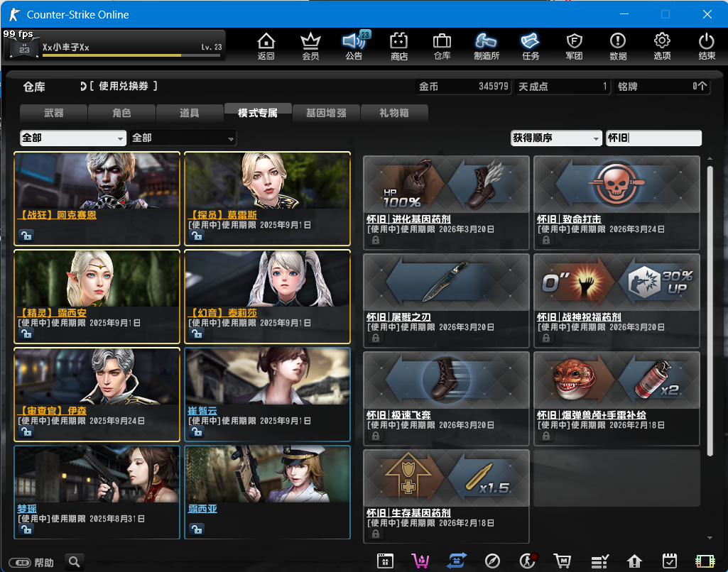The width and height of the screenshot is (728, 572).
Task: Click the 金币 345979 balance field
Action: pyautogui.click(x=463, y=87)
